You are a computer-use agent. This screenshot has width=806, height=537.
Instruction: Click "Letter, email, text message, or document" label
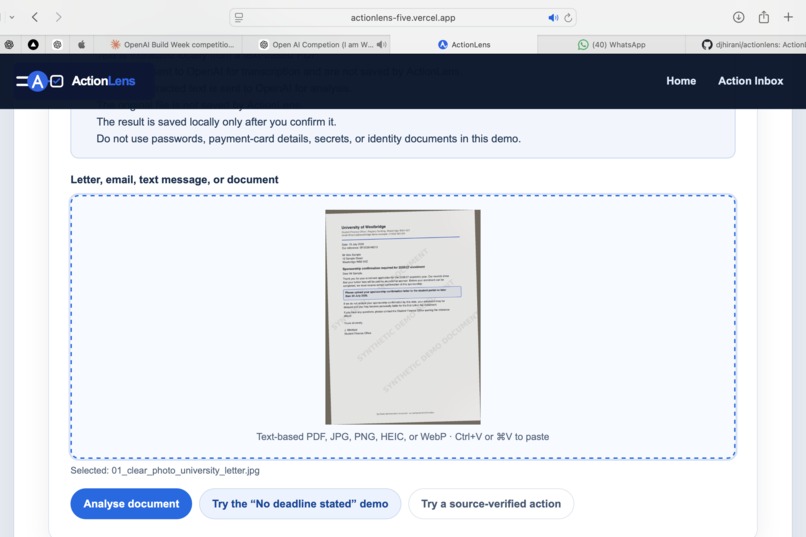(x=174, y=180)
